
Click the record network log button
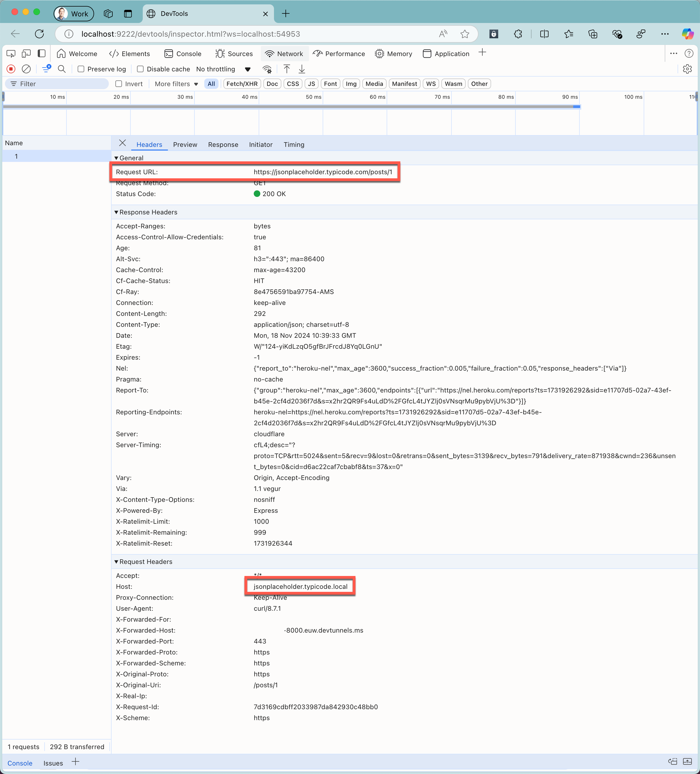pyautogui.click(x=11, y=69)
